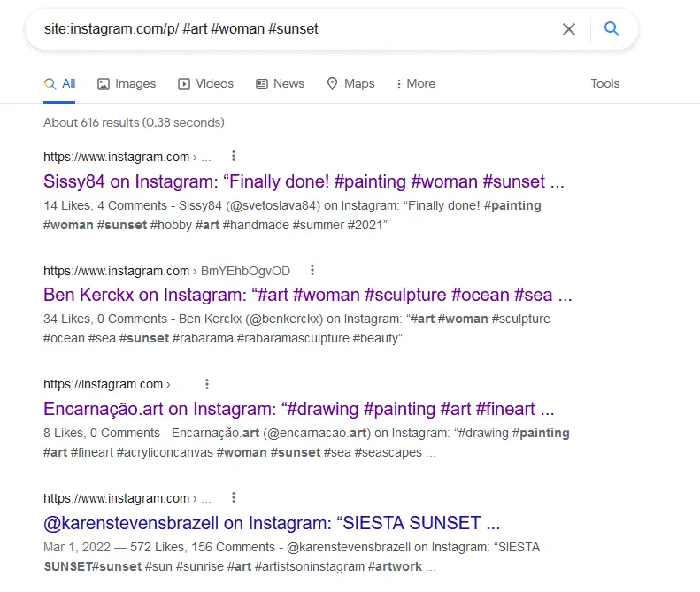The height and width of the screenshot is (592, 700).
Task: Clear the search query with the X icon
Action: (x=569, y=29)
